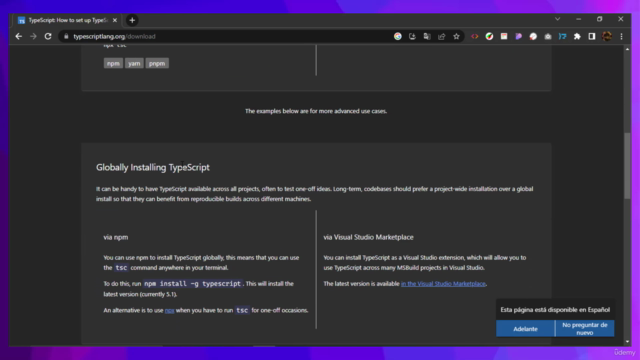Bookmark this page with the star icon

coord(456,36)
